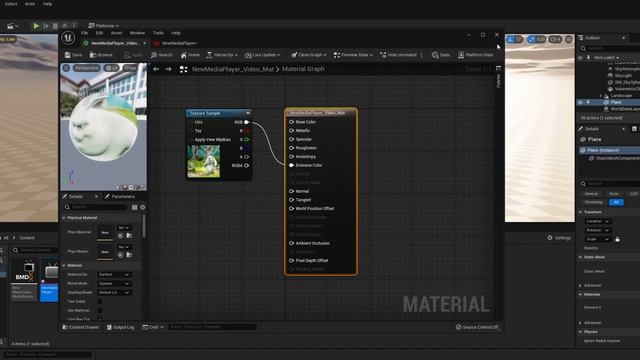The height and width of the screenshot is (360, 640).
Task: Open the Hierarchy dropdown
Action: [x=222, y=55]
